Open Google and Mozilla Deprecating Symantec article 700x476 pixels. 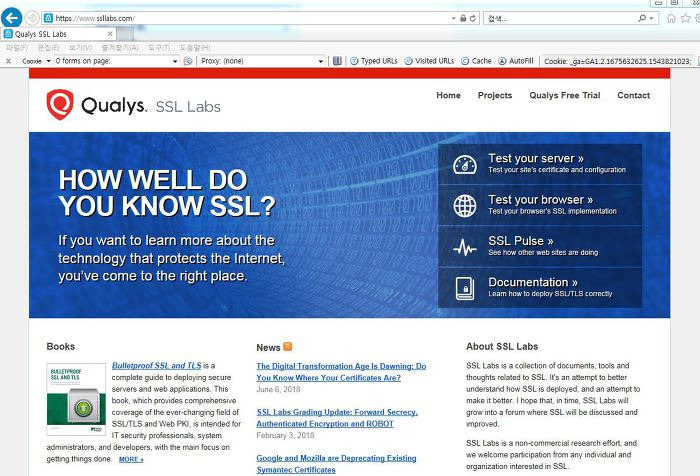pyautogui.click(x=336, y=464)
